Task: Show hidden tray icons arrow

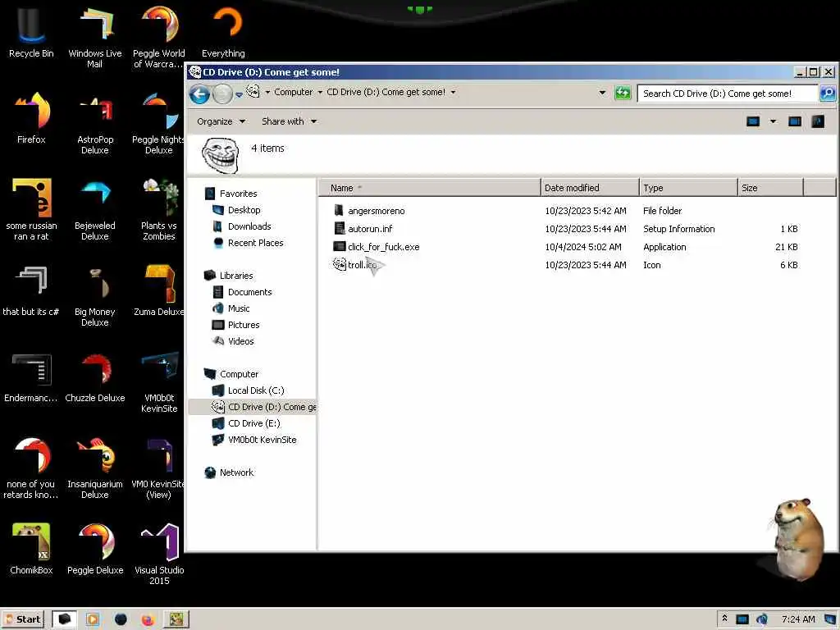Action: [x=724, y=619]
